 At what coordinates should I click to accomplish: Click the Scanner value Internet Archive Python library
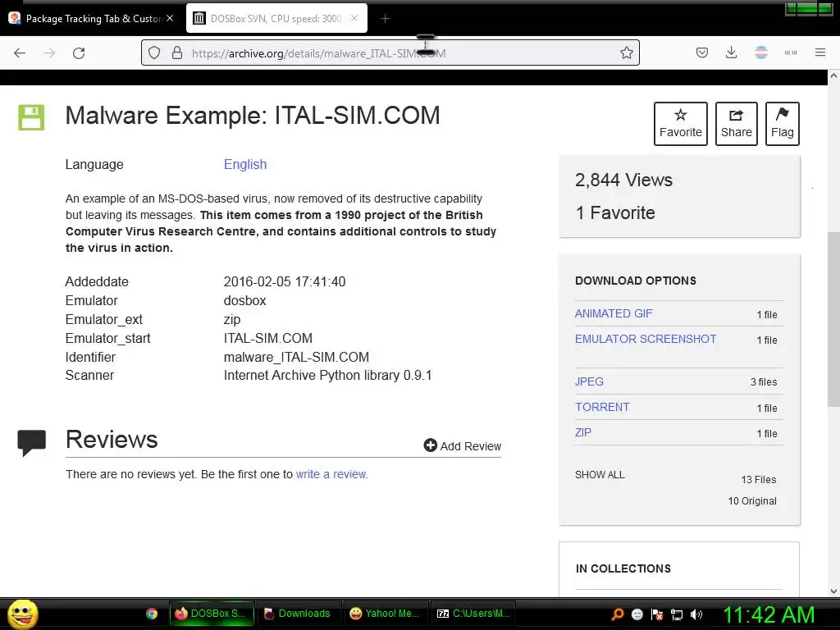327,376
